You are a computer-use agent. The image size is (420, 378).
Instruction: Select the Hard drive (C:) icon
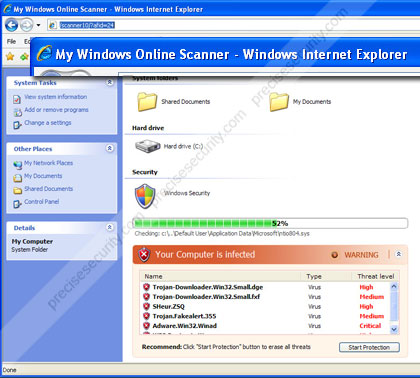pyautogui.click(x=147, y=146)
